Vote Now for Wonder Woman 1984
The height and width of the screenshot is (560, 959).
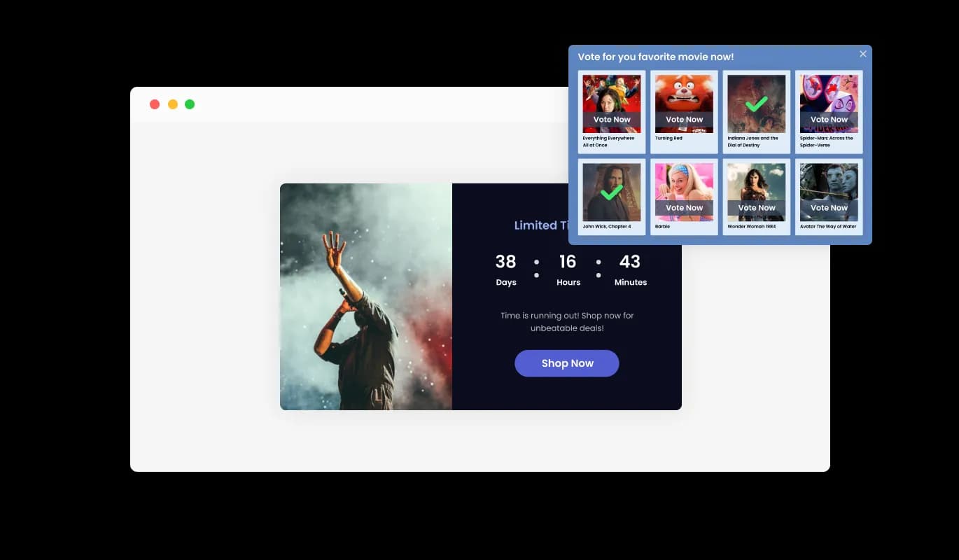pyautogui.click(x=756, y=207)
